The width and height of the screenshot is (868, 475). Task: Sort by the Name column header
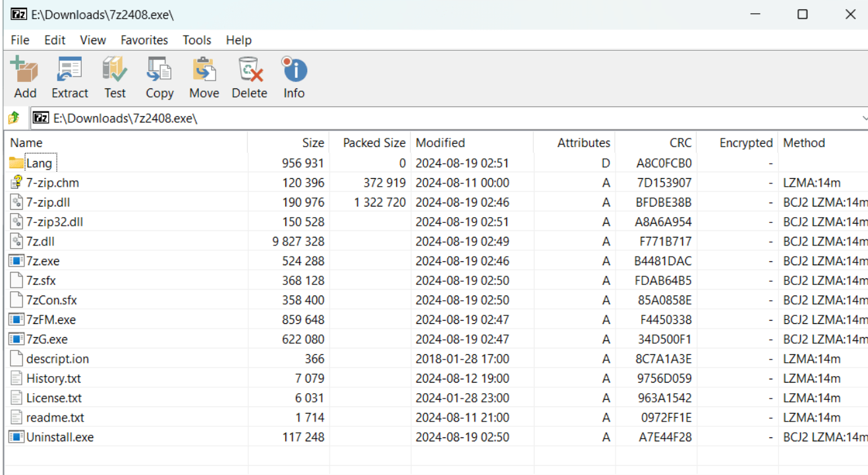[x=127, y=143]
